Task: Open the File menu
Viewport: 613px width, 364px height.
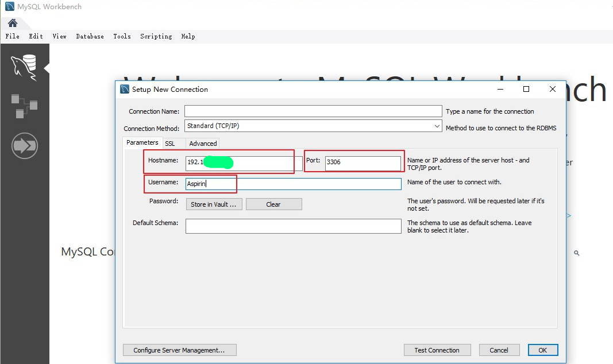Action: point(12,36)
